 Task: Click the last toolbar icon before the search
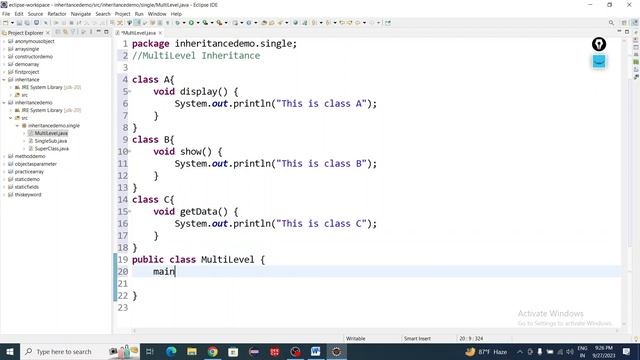pyautogui.click(x=388, y=23)
